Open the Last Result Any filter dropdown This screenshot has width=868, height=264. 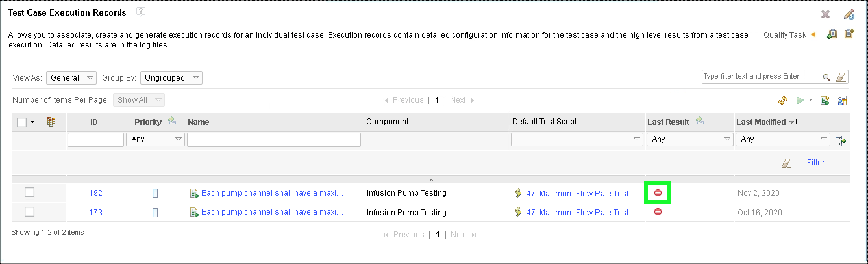coord(689,139)
